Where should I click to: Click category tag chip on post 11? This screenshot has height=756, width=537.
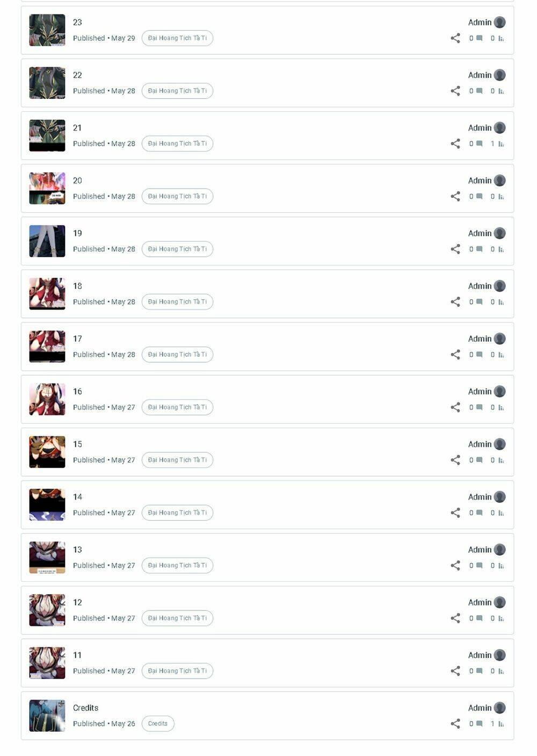pyautogui.click(x=177, y=671)
